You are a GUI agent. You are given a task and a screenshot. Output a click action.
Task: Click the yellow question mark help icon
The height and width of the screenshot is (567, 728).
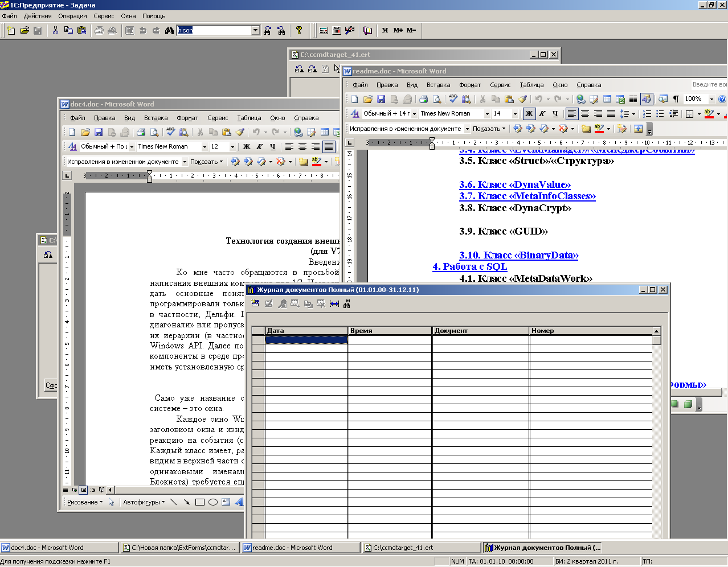299,31
